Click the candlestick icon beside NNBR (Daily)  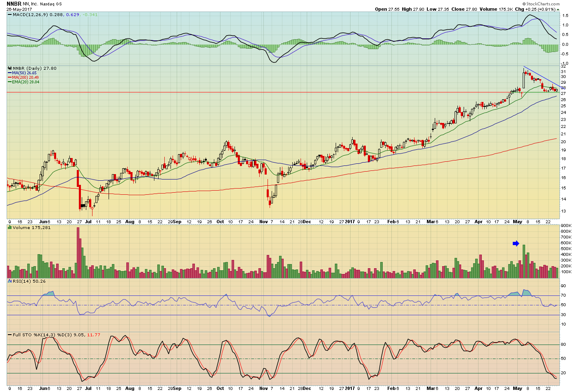click(x=9, y=68)
